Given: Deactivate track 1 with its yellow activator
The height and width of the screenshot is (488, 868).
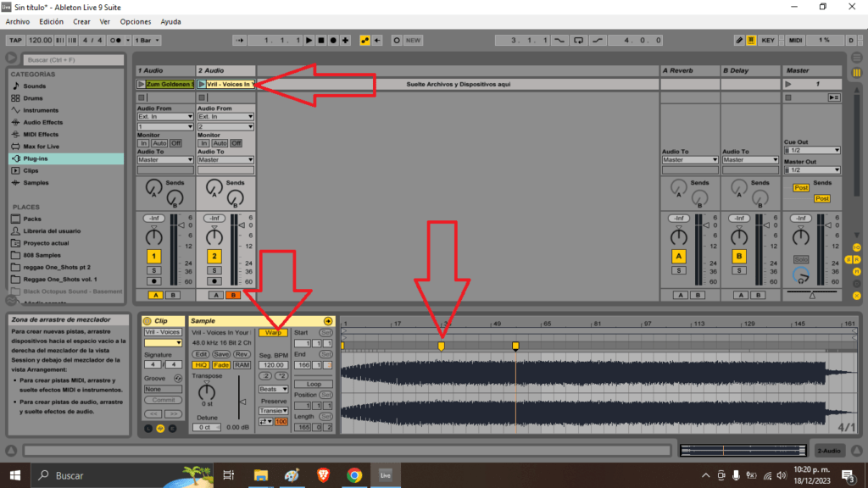Looking at the screenshot, I should pos(154,256).
